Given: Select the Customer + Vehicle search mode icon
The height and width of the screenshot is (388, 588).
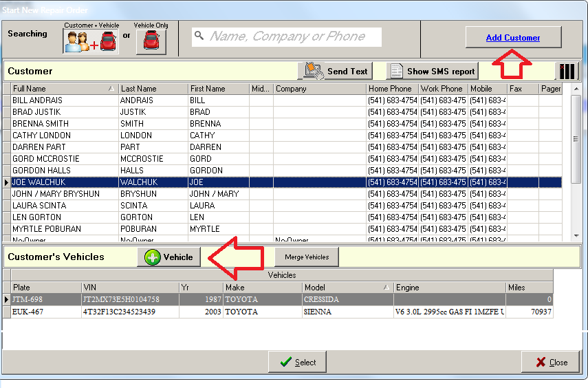Looking at the screenshot, I should 91,41.
